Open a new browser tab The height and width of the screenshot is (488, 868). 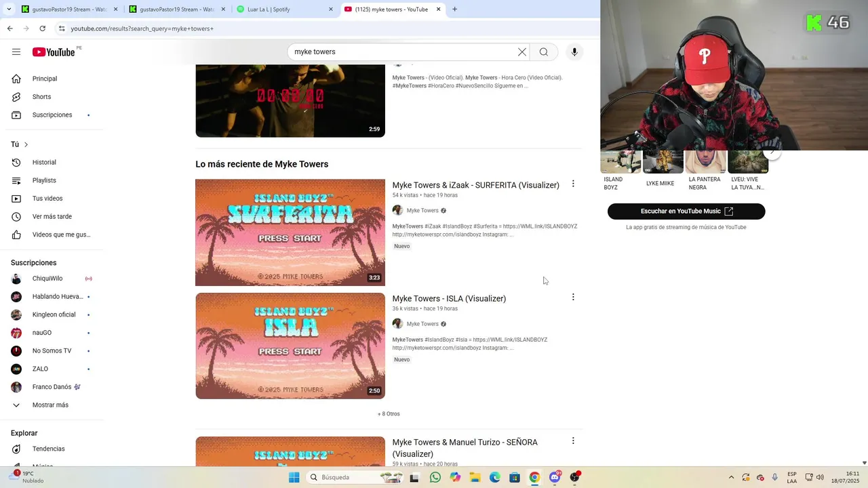tap(454, 9)
